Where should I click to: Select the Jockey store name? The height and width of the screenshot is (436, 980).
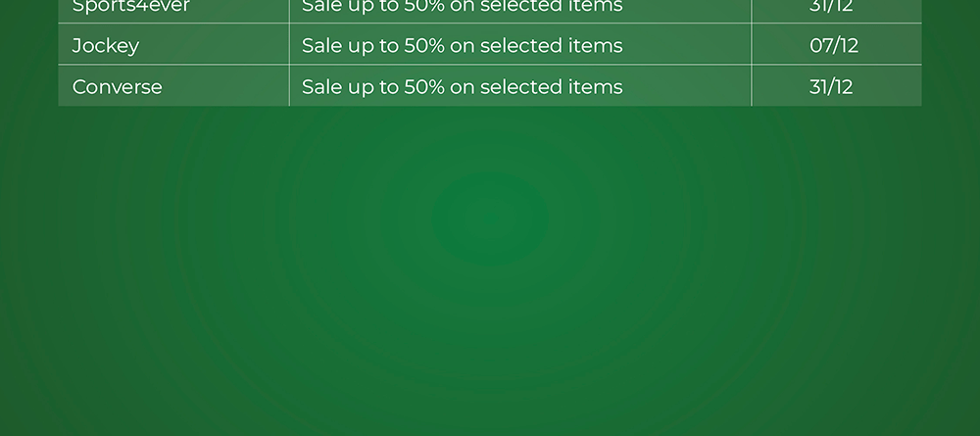(x=106, y=46)
